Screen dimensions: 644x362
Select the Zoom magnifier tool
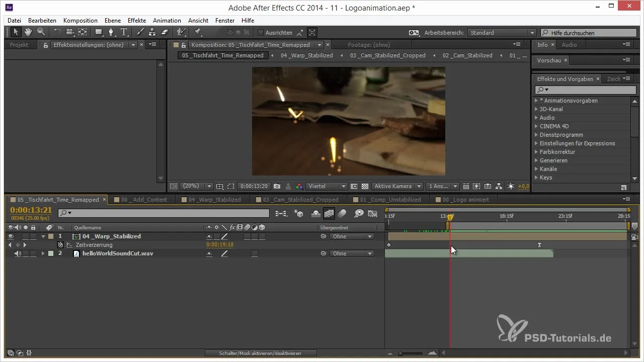click(41, 32)
